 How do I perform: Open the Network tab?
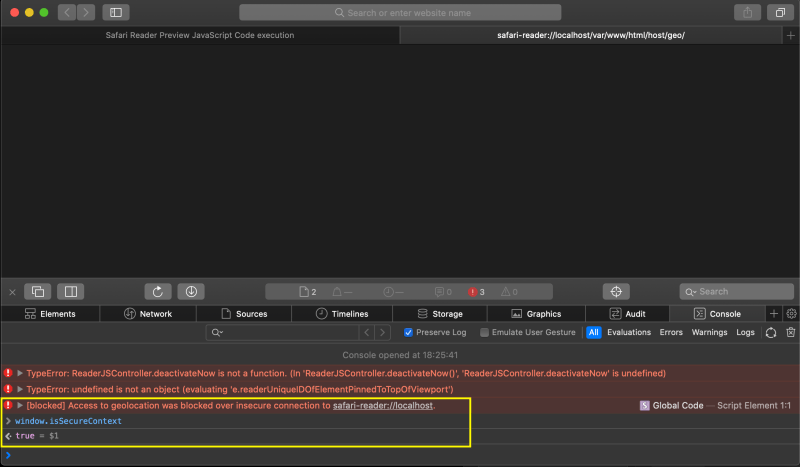click(148, 314)
